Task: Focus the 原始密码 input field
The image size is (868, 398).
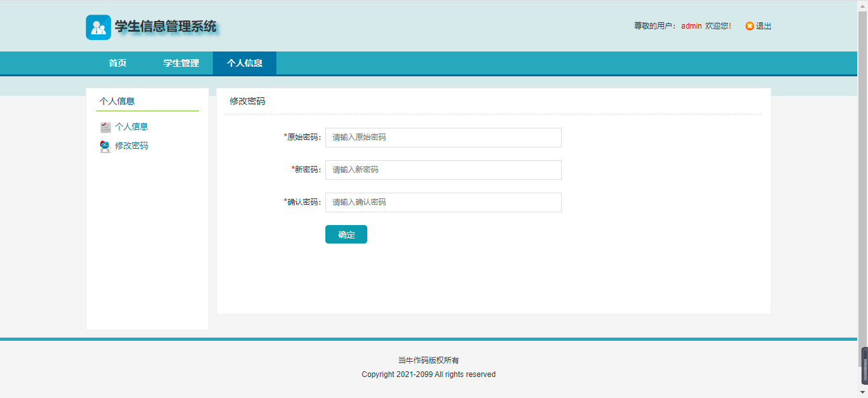Action: (x=444, y=137)
